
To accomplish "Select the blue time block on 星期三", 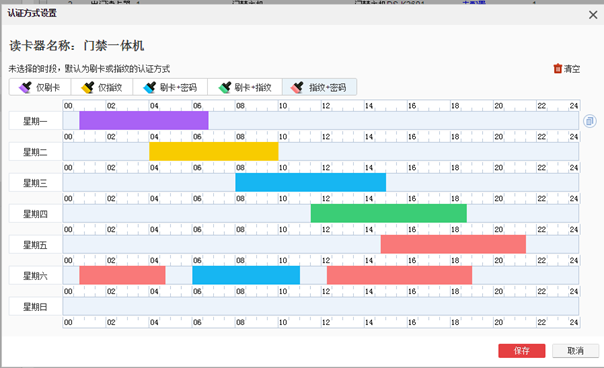I will (x=310, y=182).
